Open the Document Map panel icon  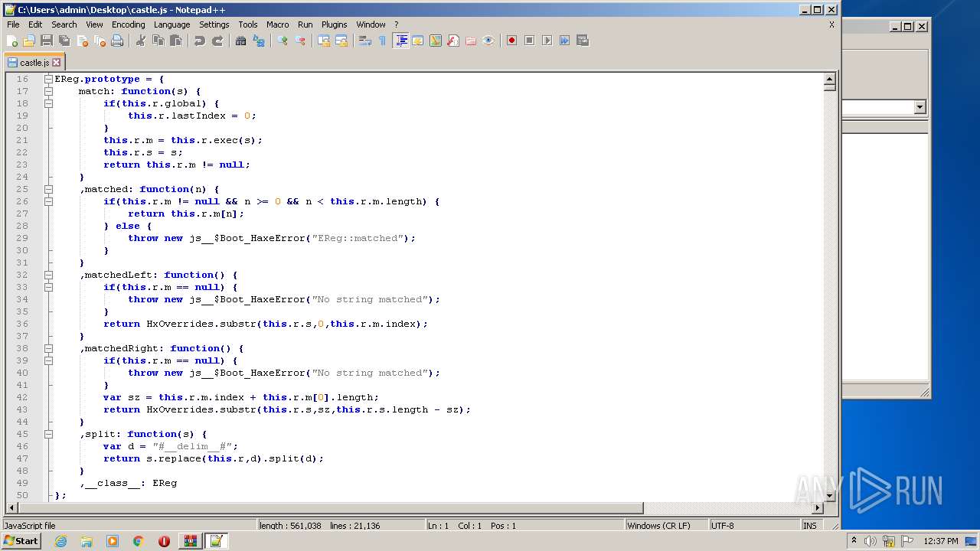pos(436,41)
